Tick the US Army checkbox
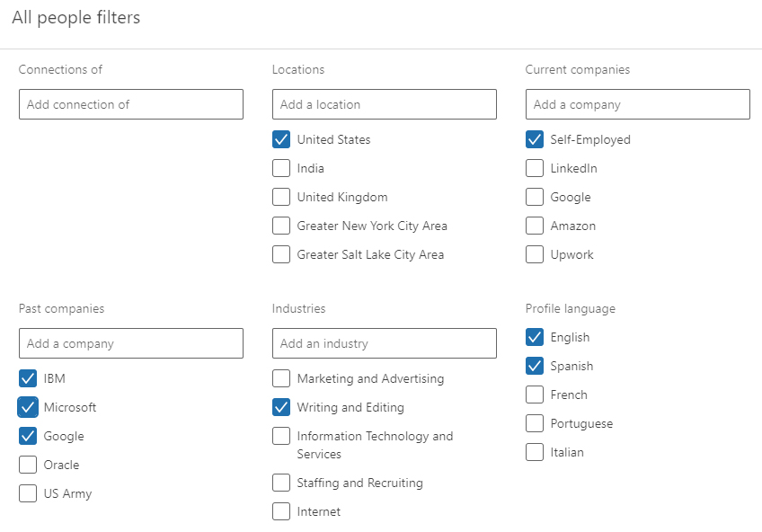Image resolution: width=762 pixels, height=532 pixels. click(x=28, y=493)
